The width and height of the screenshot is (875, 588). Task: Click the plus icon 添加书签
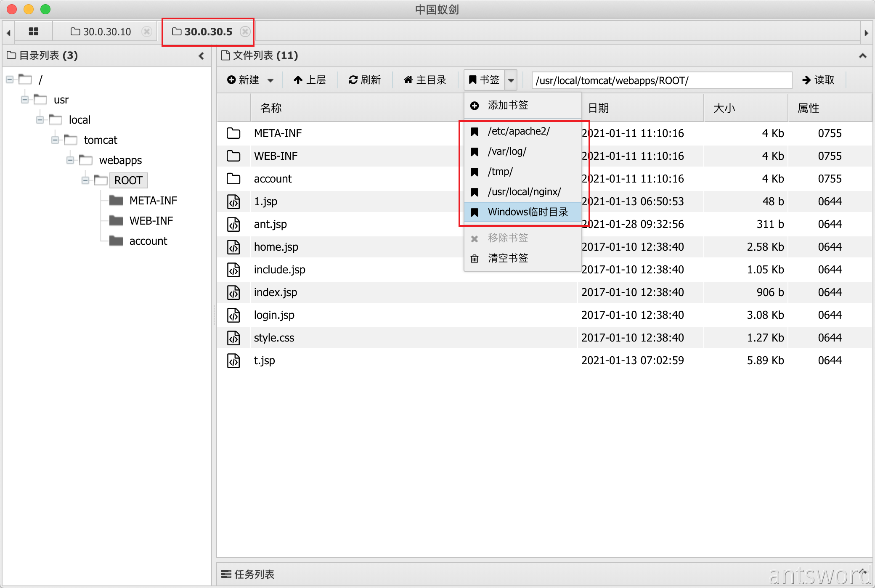475,106
